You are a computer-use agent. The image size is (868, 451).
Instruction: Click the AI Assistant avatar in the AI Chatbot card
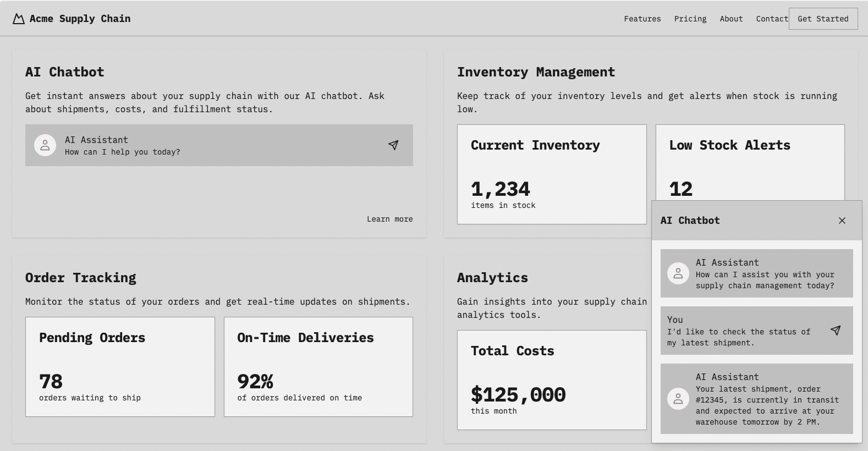[x=45, y=145]
